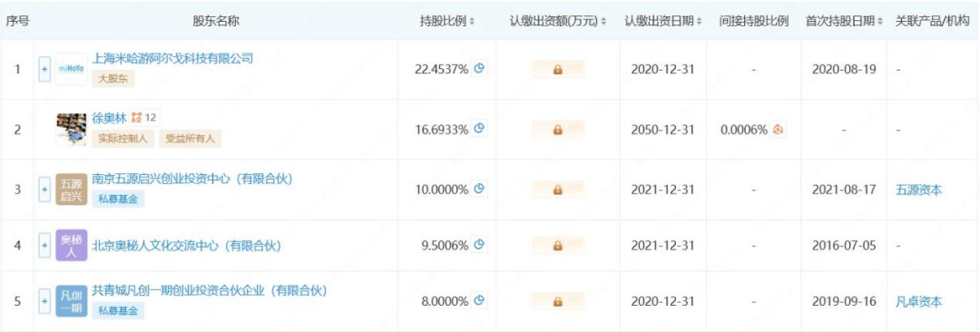Open 五源资本 related institution link
Screen dimensions: 980x332
[x=918, y=190]
